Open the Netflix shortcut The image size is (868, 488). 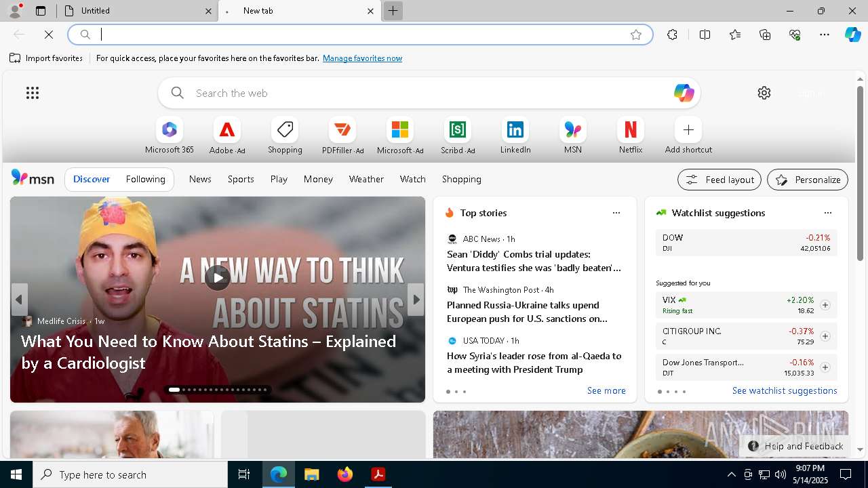tap(631, 136)
